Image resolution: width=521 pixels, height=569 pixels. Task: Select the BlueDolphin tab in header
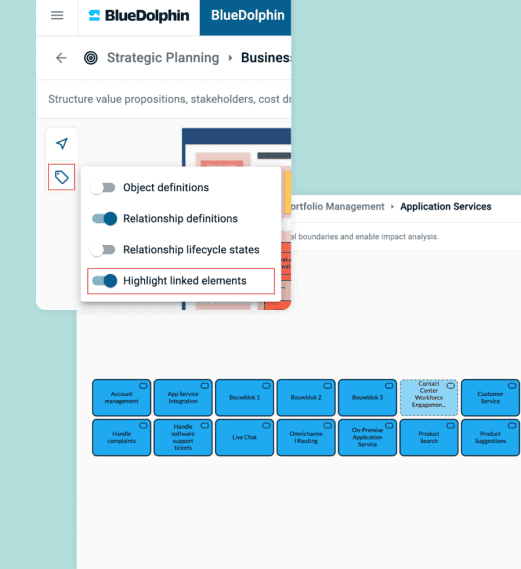(245, 17)
